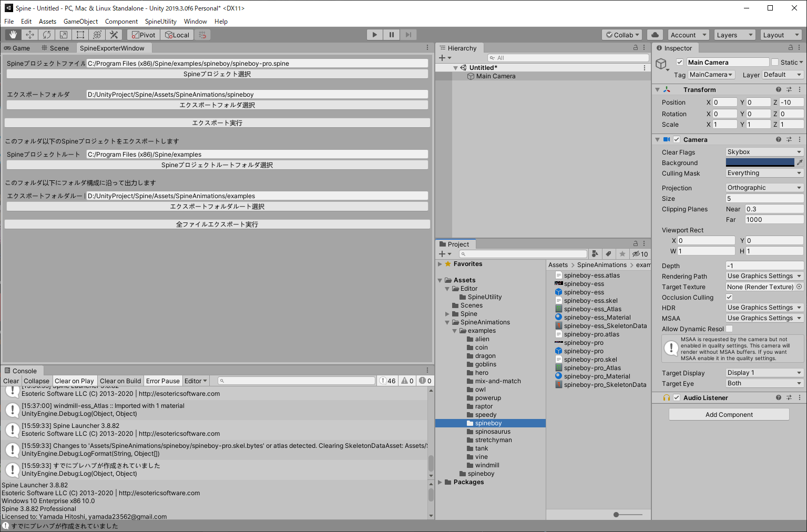This screenshot has height=532, width=807.
Task: Click Spineプロジェクト選択 button
Action: pyautogui.click(x=217, y=74)
